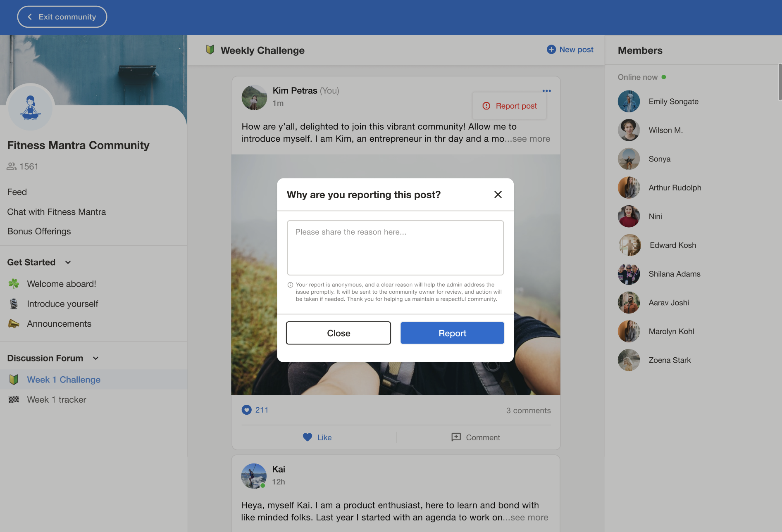This screenshot has height=532, width=782.
Task: Click the plus icon next to New post
Action: pyautogui.click(x=551, y=50)
